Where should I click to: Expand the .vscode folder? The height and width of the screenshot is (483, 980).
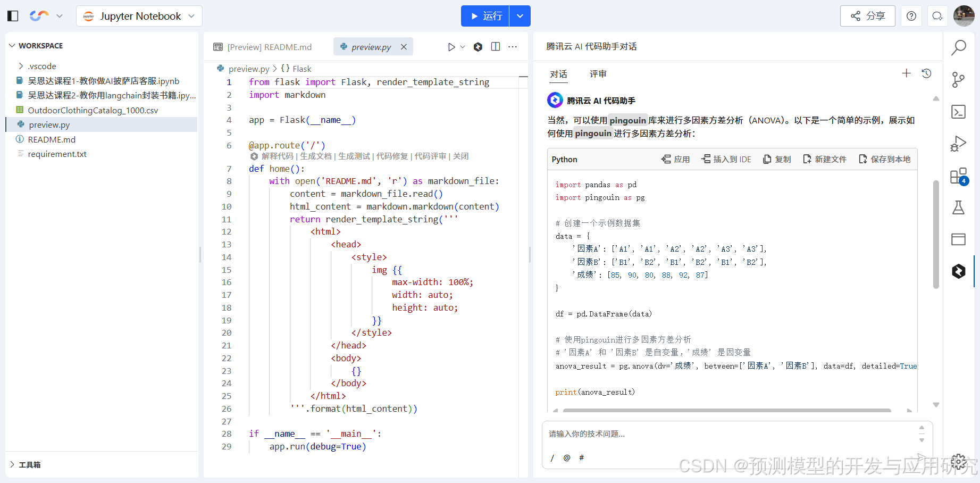[42, 66]
